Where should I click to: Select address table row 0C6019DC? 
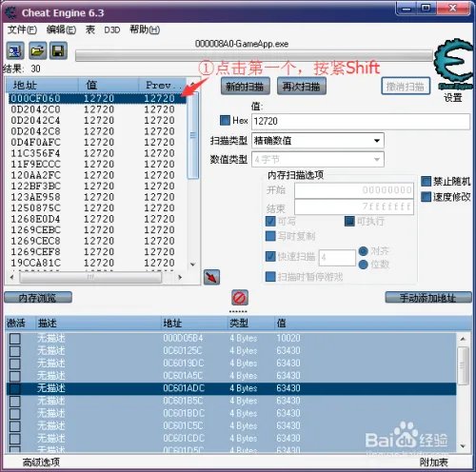pyautogui.click(x=231, y=364)
